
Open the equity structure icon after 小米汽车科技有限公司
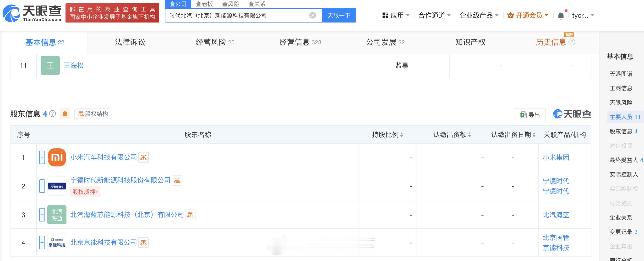point(143,157)
